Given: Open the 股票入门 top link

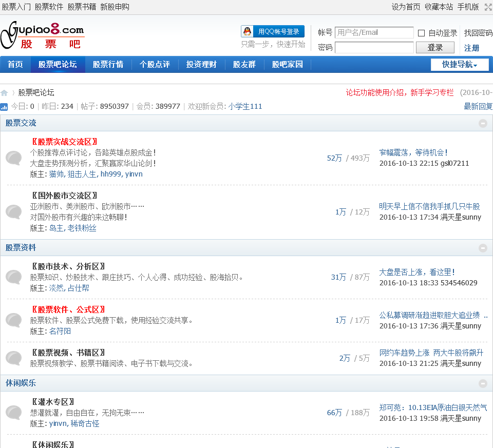Looking at the screenshot, I should 16,7.
